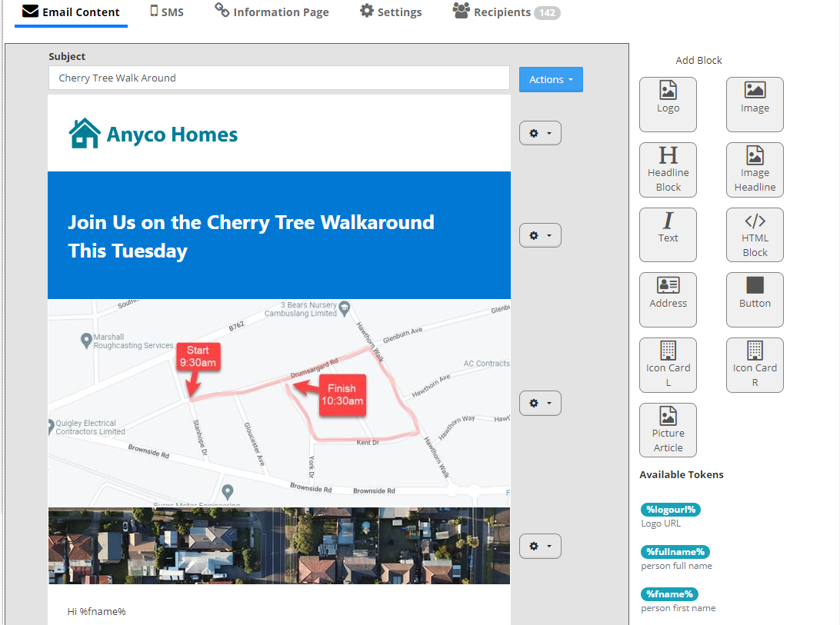Add an HTML Block
The image size is (840, 625).
[x=755, y=234]
